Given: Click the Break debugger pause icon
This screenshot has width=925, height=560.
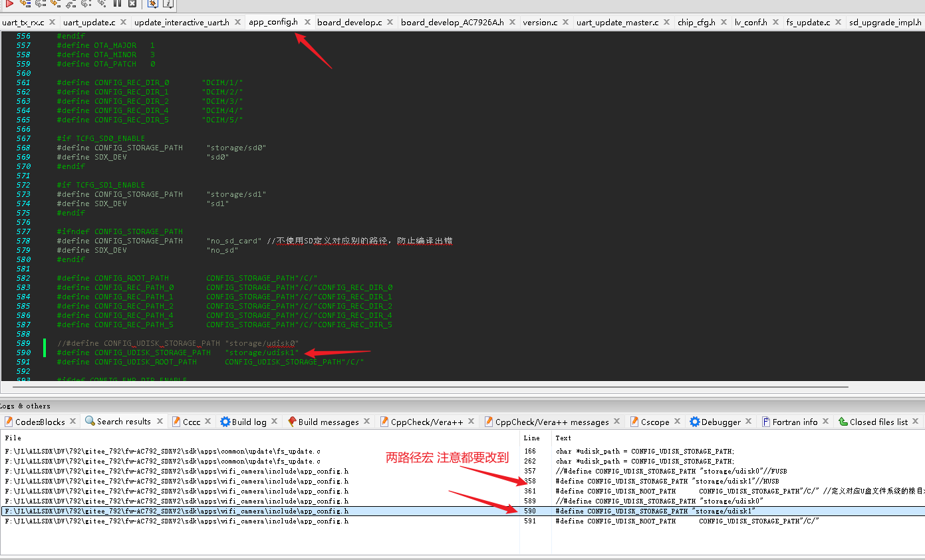Looking at the screenshot, I should (x=118, y=3).
